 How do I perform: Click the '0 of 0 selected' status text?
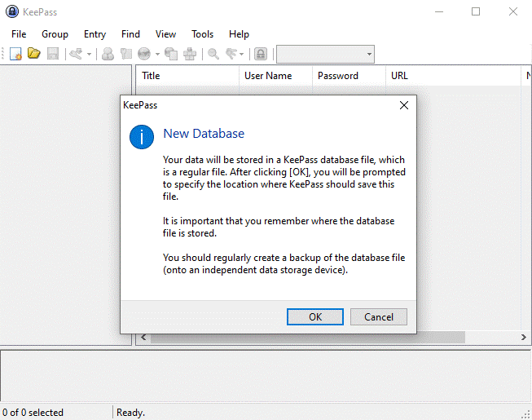click(x=33, y=413)
